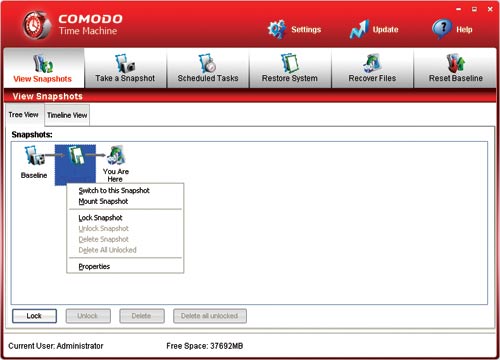Click the Recover Files icon
Screen dimensions: 500x360
(x=372, y=63)
